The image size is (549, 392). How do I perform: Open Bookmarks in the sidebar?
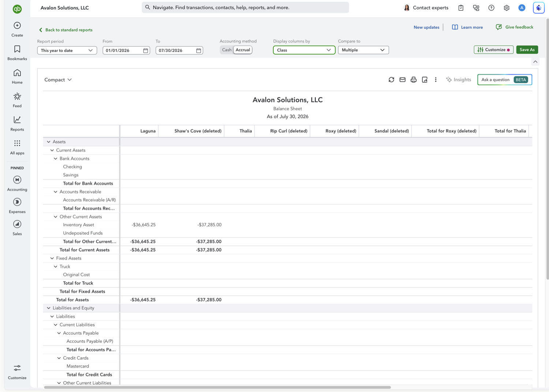tap(17, 53)
